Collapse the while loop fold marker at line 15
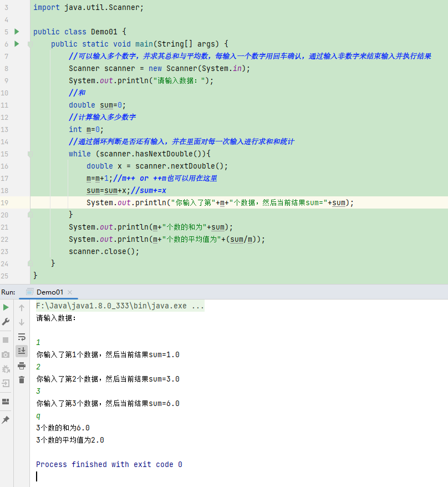 (x=30, y=154)
